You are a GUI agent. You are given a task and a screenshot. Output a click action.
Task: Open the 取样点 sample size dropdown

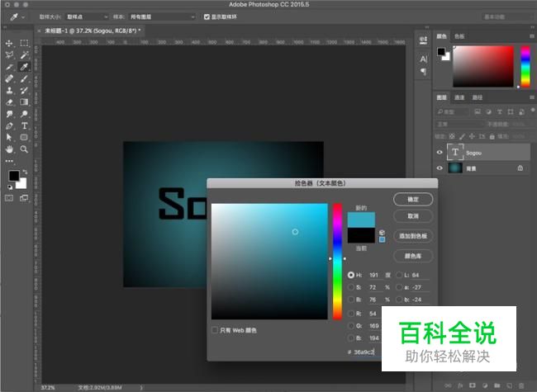(86, 17)
